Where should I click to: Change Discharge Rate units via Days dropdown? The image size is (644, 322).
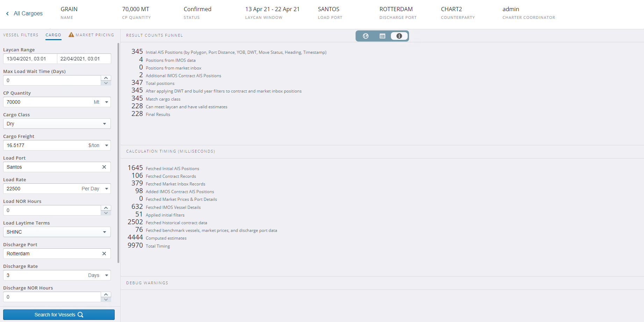[x=106, y=275]
